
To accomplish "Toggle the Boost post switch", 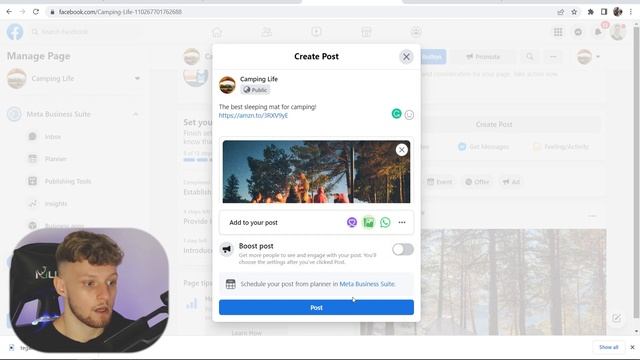I will [x=403, y=249].
